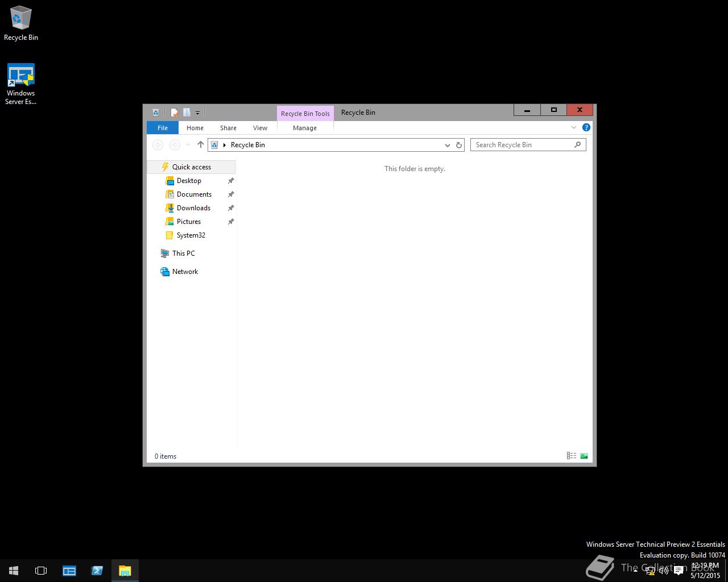728x582 pixels.
Task: Open Task View from the taskbar
Action: pos(41,571)
